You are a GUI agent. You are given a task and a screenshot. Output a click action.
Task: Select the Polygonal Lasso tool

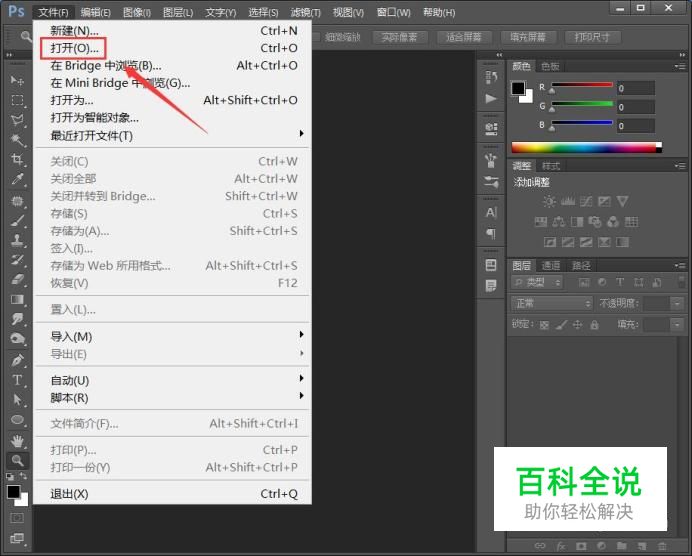click(x=17, y=120)
